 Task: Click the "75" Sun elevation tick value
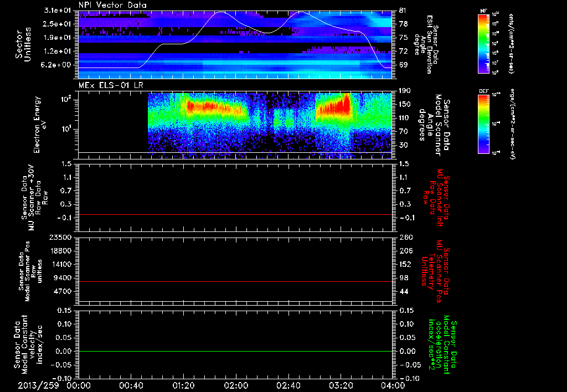click(x=403, y=38)
